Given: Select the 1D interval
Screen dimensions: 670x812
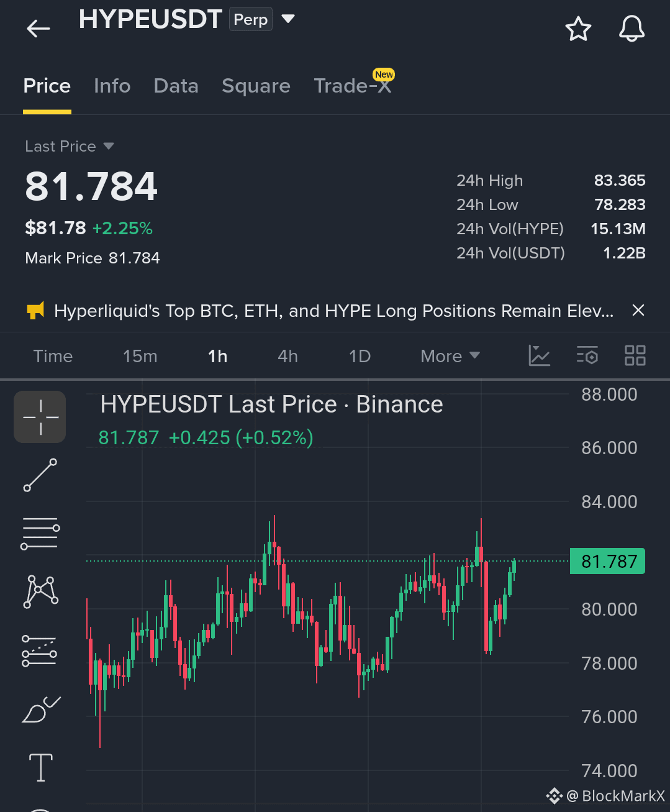Looking at the screenshot, I should [x=360, y=356].
